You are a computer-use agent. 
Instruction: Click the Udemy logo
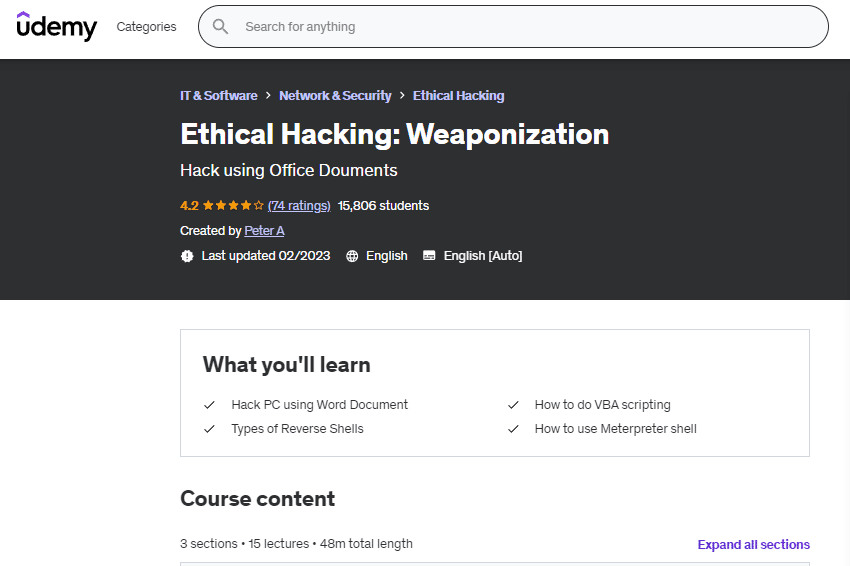pyautogui.click(x=57, y=26)
